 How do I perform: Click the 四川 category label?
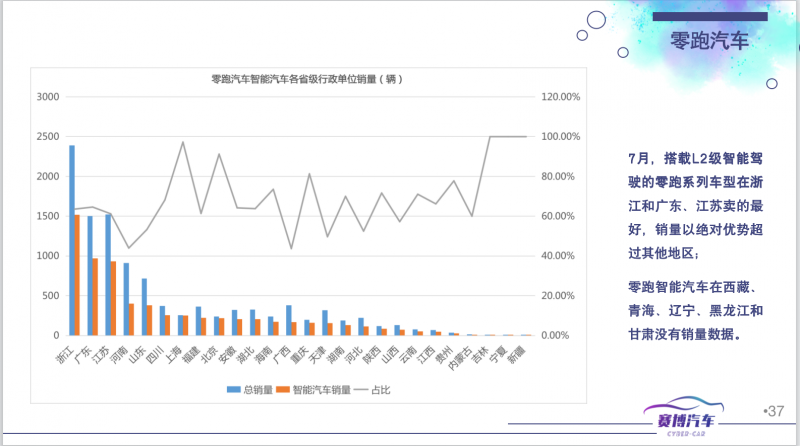coord(155,354)
